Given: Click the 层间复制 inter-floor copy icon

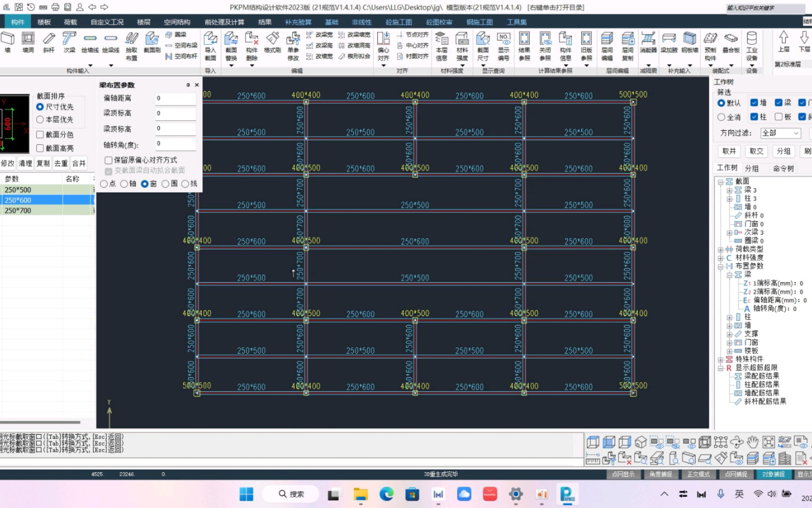Looking at the screenshot, I should 627,45.
